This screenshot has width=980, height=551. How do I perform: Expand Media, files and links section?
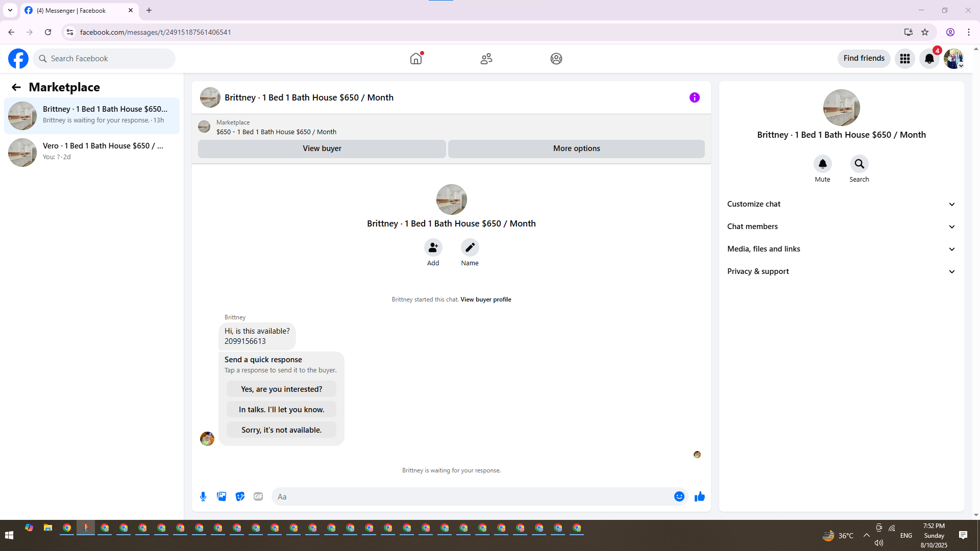(x=841, y=249)
